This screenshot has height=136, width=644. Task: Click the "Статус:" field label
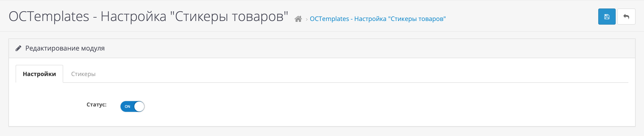[96, 104]
